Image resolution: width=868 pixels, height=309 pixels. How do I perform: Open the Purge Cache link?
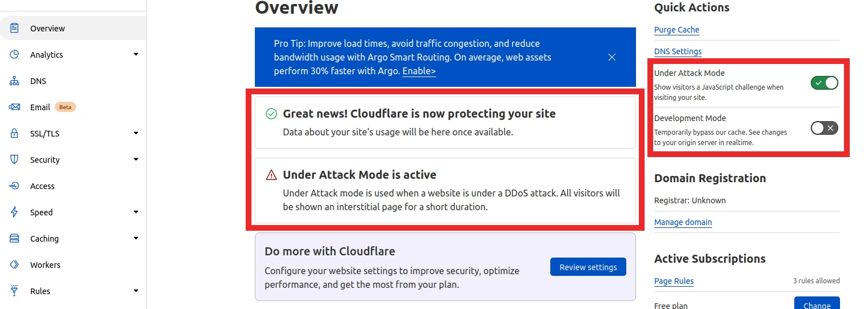[677, 30]
